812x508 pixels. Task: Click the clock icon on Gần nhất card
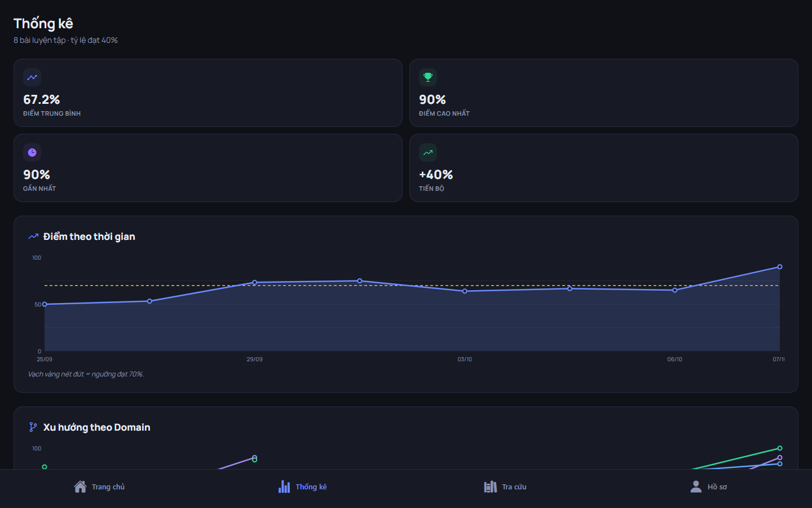[x=32, y=152]
